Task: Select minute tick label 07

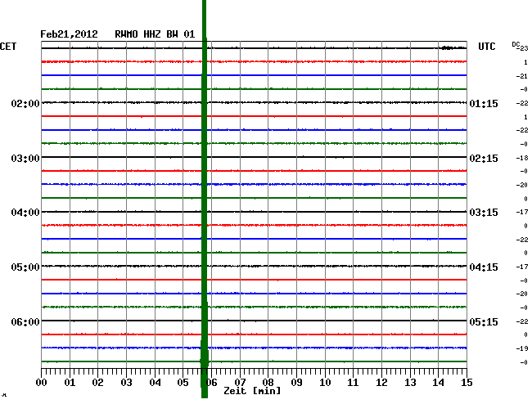Action: point(240,383)
